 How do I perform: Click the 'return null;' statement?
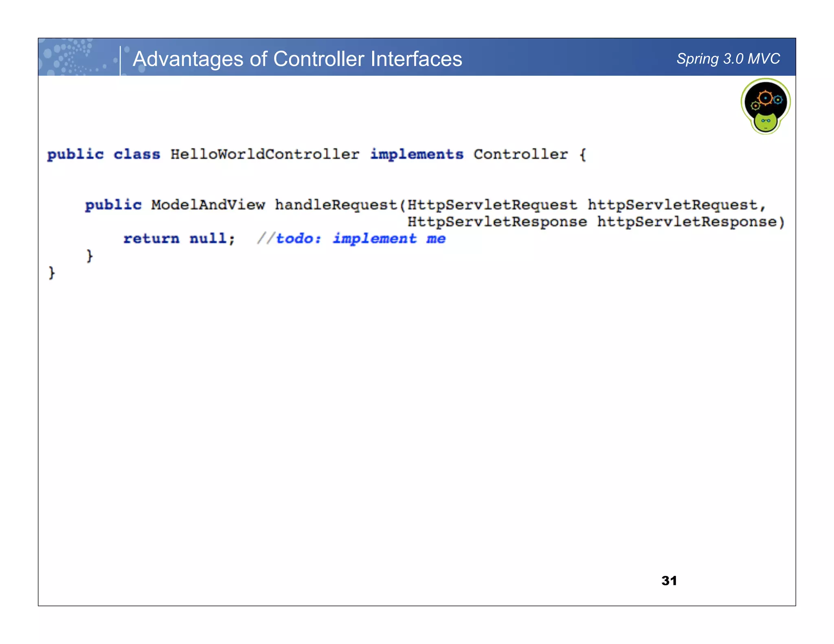click(179, 239)
